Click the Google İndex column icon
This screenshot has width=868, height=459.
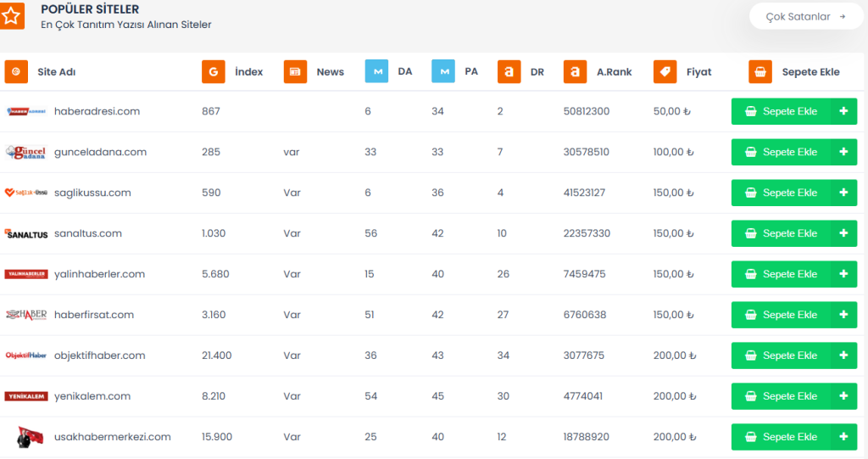click(x=214, y=72)
